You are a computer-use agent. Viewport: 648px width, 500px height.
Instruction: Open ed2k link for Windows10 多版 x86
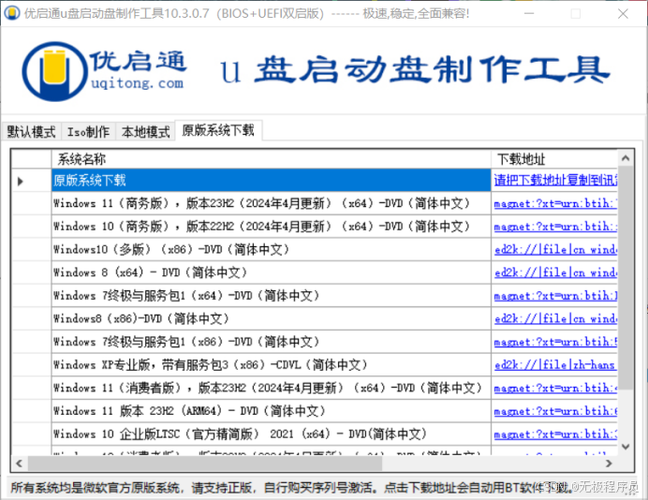[x=555, y=250]
